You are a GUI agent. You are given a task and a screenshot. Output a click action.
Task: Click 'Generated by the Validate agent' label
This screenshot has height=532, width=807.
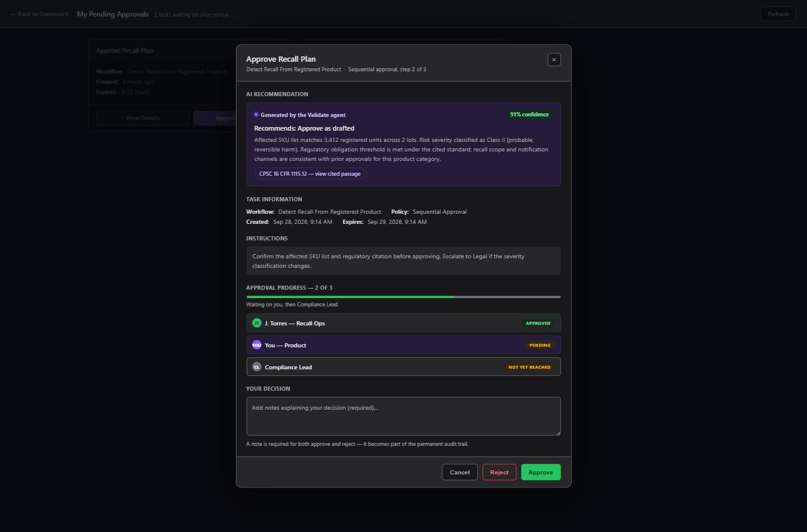pyautogui.click(x=303, y=115)
